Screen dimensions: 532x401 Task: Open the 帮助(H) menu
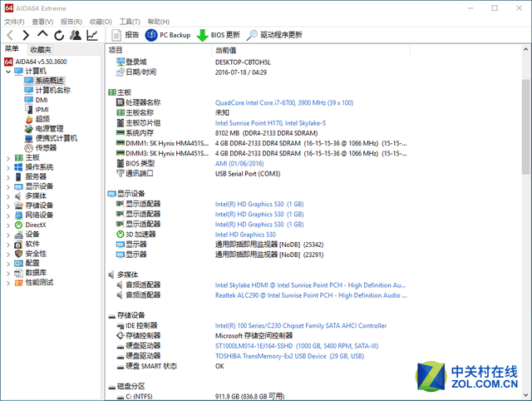[159, 22]
